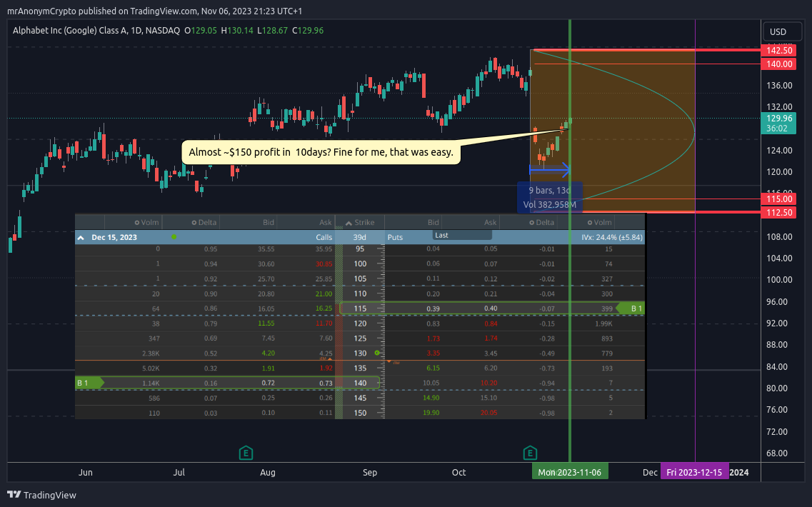Click the 115.00 red price label
This screenshot has width=812, height=507.
point(779,199)
